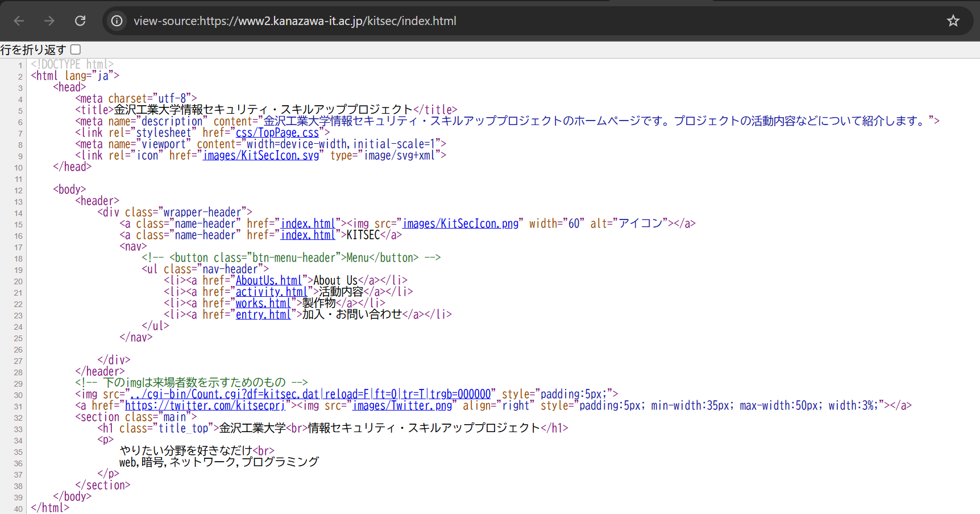Click line number 26 in the gutter
This screenshot has height=514, width=980.
click(x=18, y=350)
